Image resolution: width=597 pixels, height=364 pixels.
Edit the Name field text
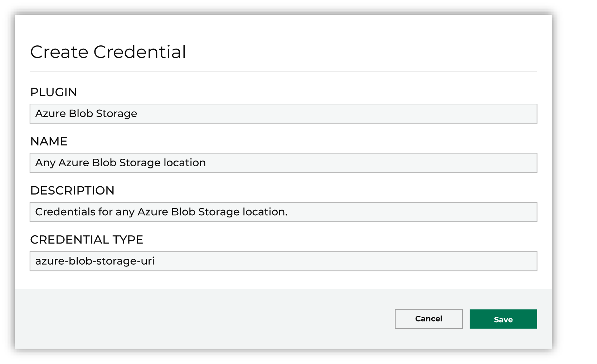[x=283, y=163]
